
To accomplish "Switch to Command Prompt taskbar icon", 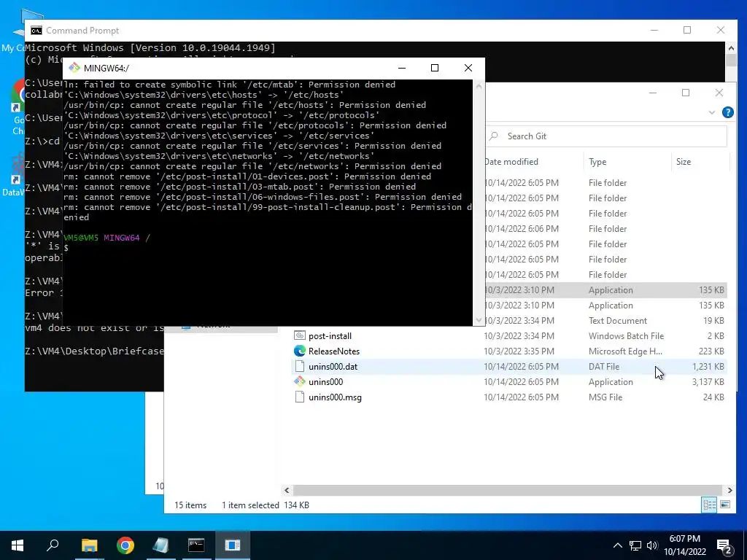I will click(x=196, y=545).
